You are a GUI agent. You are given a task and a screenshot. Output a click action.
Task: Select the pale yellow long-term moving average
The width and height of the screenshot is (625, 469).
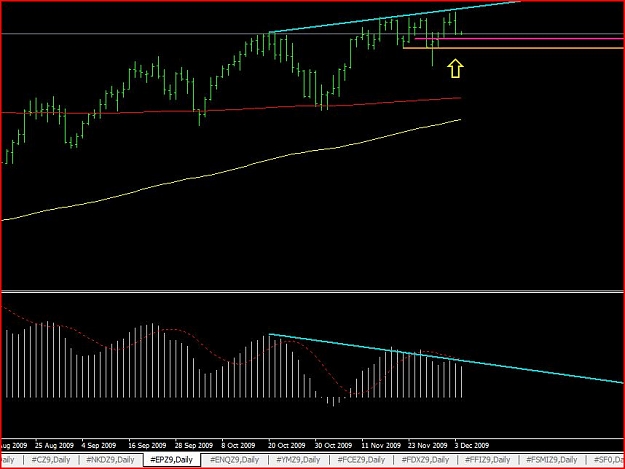231,170
